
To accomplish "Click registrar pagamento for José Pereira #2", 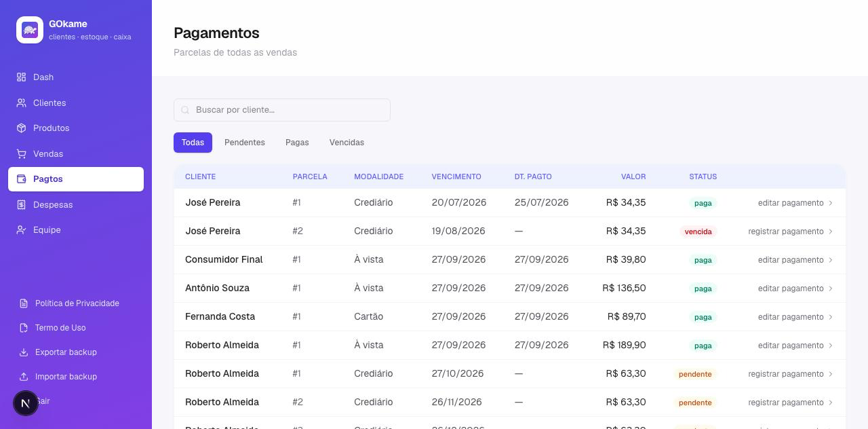I will pos(791,231).
